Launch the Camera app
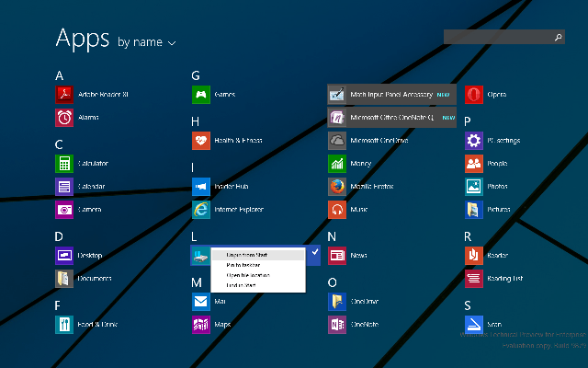588x368 pixels. pos(78,210)
